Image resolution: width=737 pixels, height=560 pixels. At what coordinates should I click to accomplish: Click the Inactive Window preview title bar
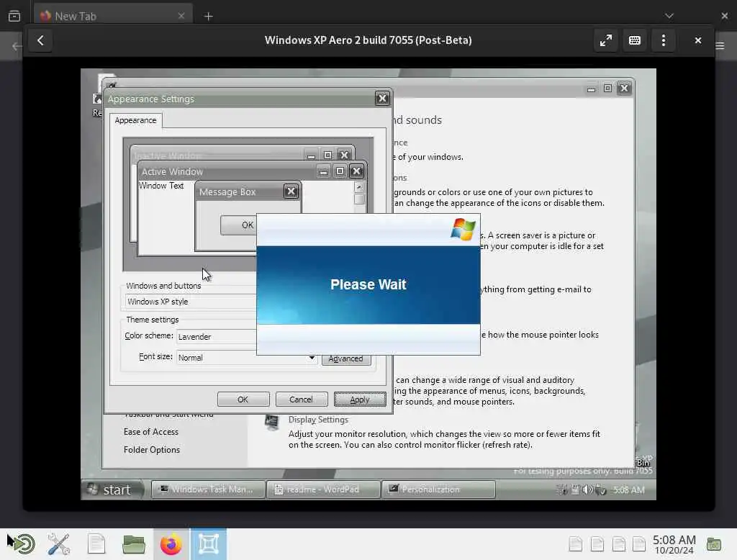pos(216,155)
